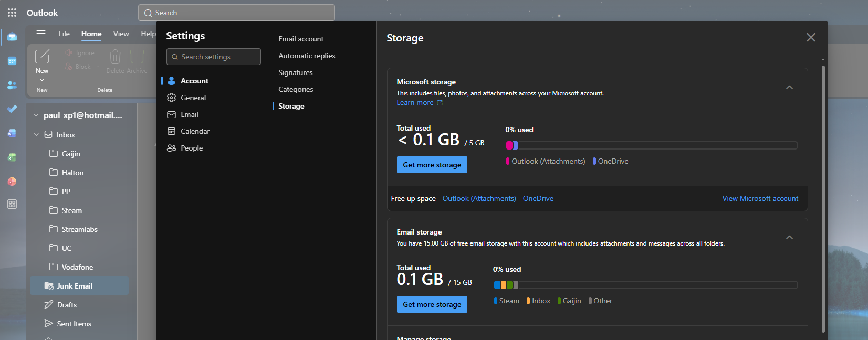Select Storage settings page
The image size is (868, 340).
pyautogui.click(x=291, y=106)
